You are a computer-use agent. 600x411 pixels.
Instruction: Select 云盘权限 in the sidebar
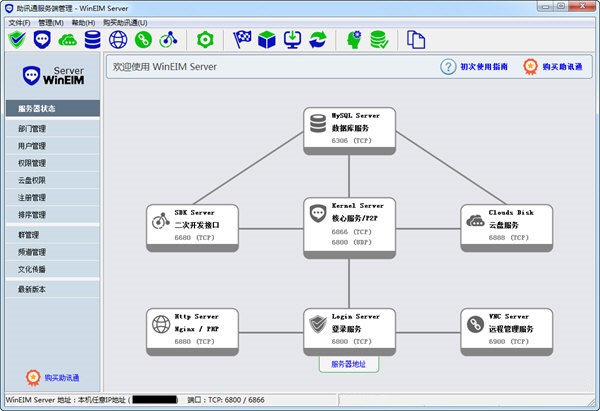[32, 180]
